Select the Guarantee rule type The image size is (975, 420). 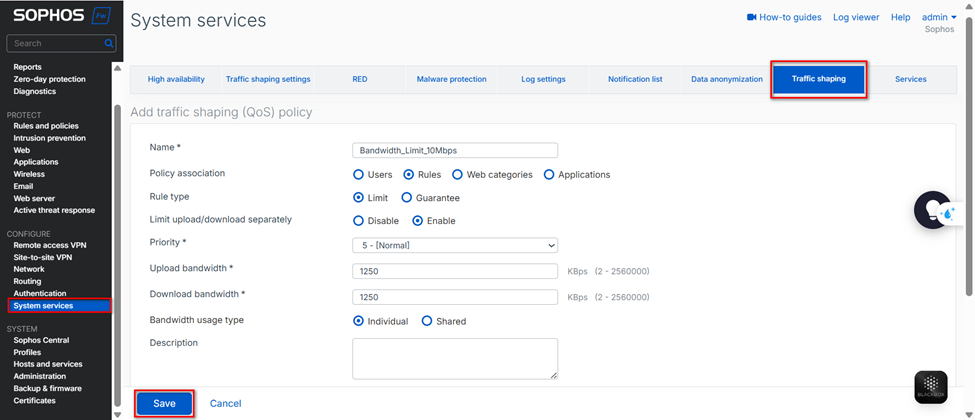408,198
